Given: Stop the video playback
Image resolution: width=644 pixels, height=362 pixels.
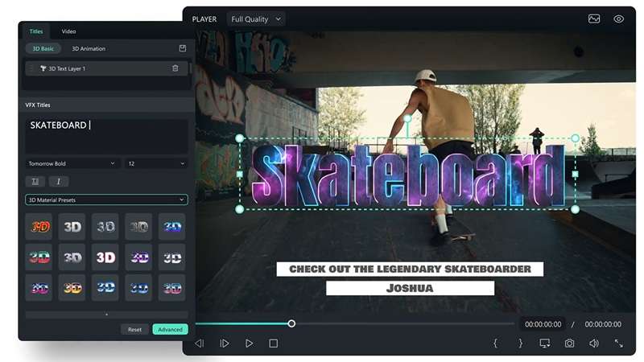Looking at the screenshot, I should pos(274,343).
